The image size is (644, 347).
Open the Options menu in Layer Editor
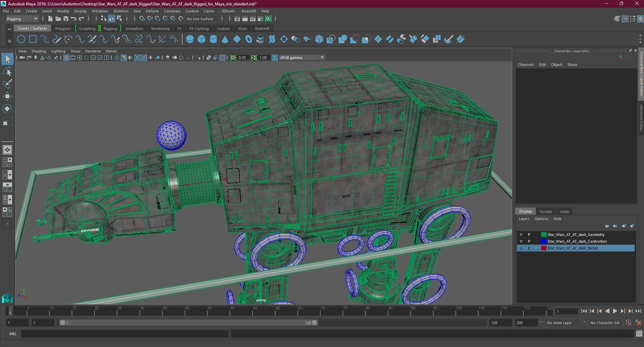[541, 219]
